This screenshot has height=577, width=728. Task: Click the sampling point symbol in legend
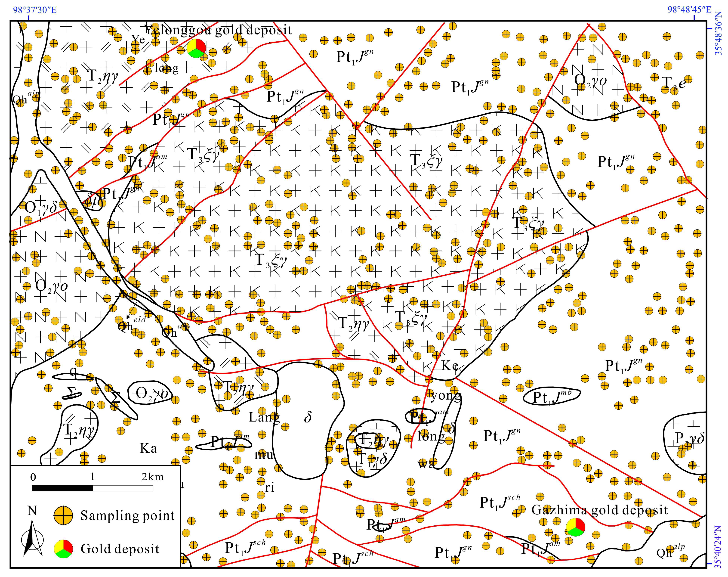coord(63,515)
